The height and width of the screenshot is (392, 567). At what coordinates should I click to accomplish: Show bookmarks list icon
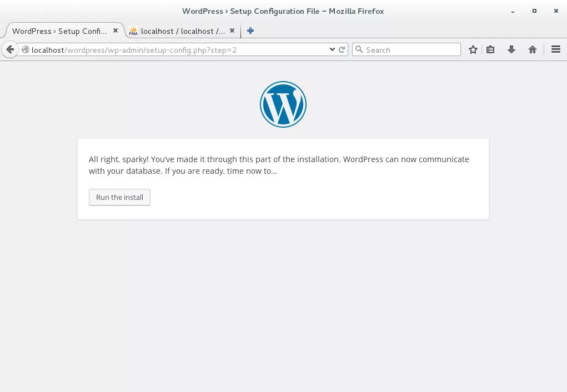coord(490,49)
